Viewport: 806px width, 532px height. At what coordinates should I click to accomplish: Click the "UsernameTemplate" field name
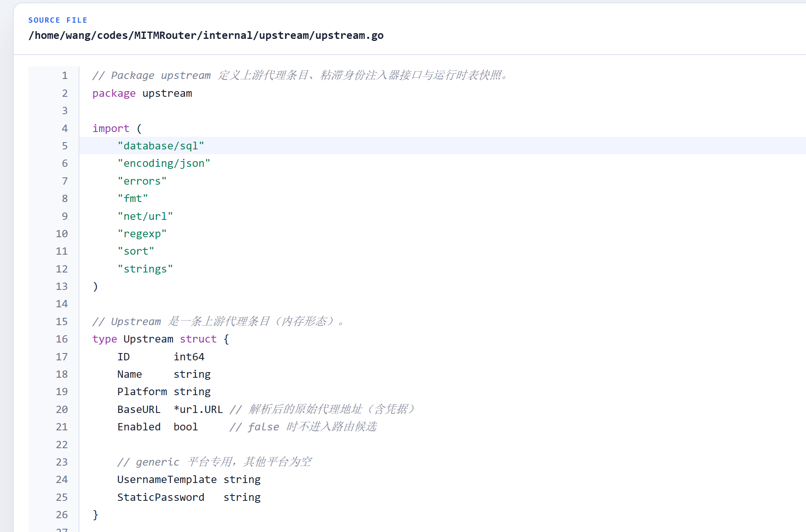(x=167, y=479)
